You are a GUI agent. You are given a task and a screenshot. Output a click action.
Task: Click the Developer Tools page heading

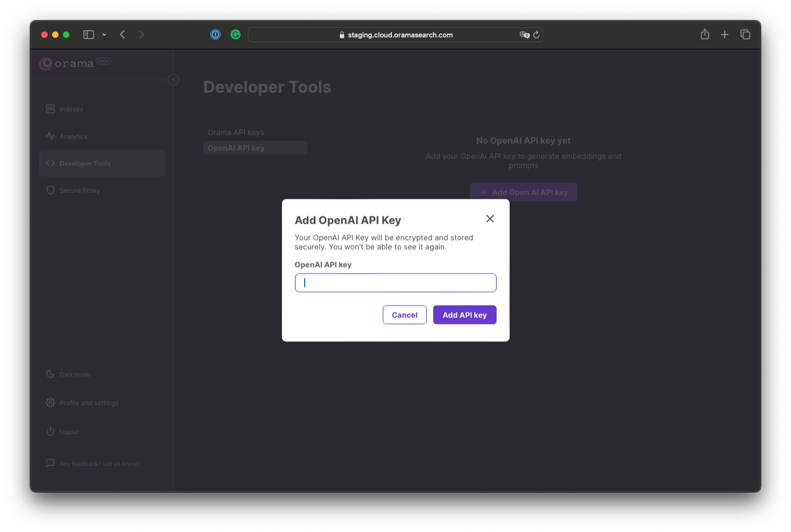[267, 87]
